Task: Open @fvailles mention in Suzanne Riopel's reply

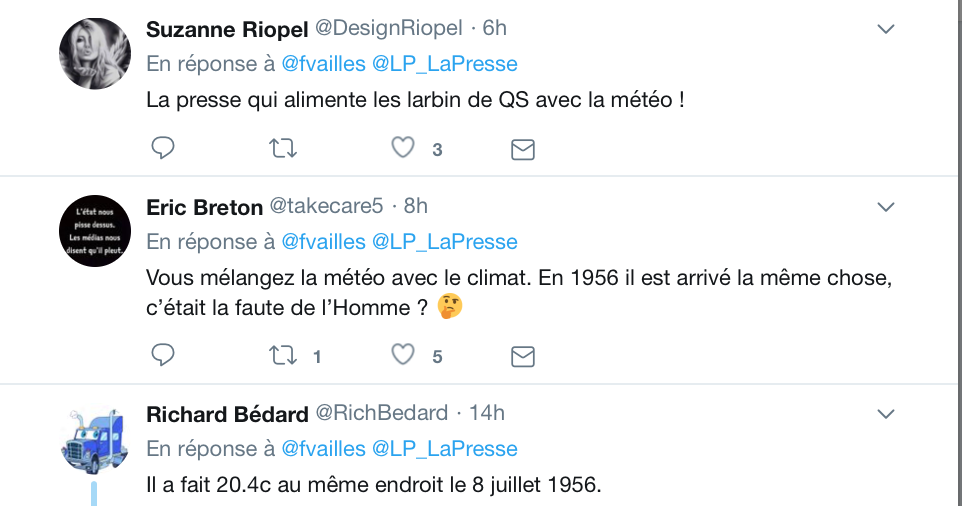Action: click(x=323, y=64)
